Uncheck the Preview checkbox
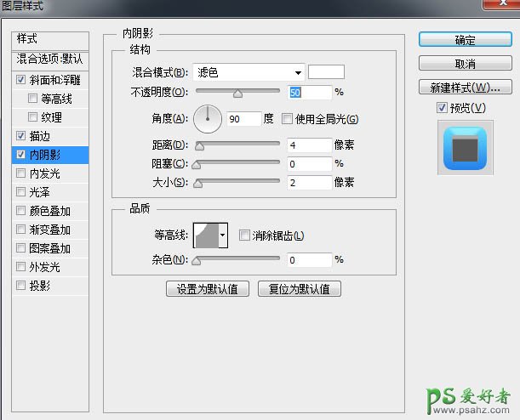 [441, 108]
